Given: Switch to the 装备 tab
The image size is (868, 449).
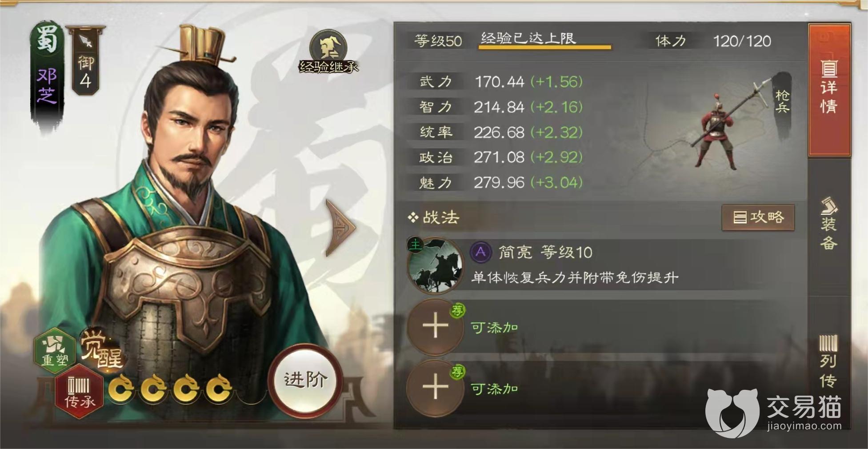Looking at the screenshot, I should pyautogui.click(x=829, y=224).
